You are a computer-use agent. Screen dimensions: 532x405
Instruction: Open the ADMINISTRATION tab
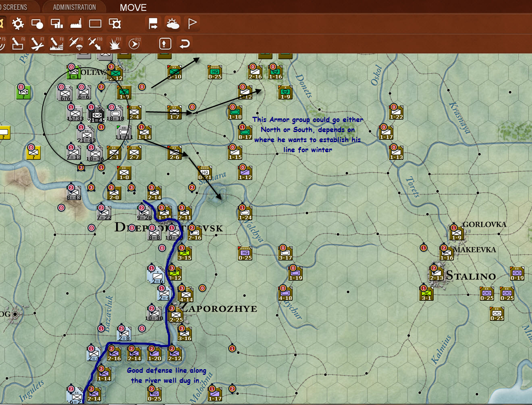(75, 7)
